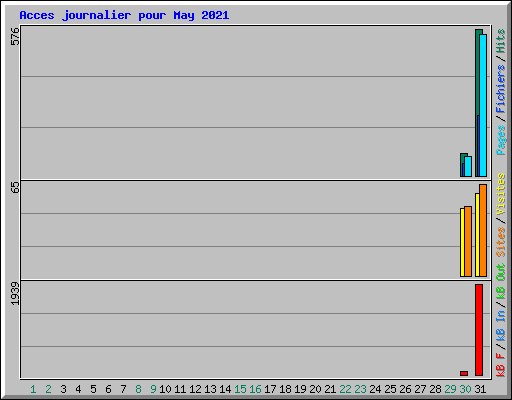
Task: Click day 23 on the x-axis
Action: [x=360, y=389]
